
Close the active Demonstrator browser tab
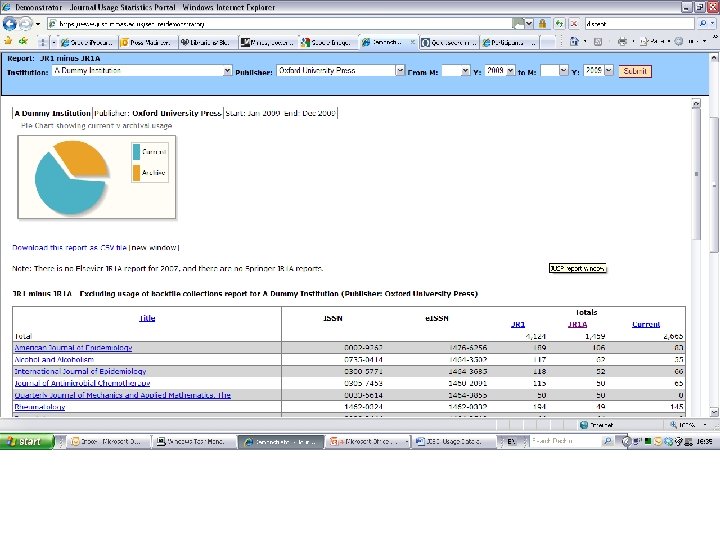412,42
